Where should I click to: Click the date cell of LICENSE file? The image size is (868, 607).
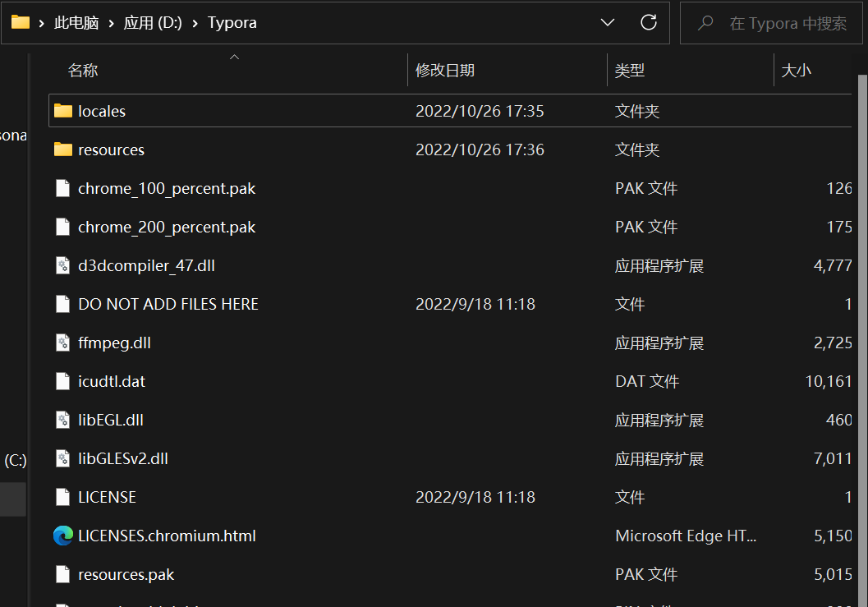(x=475, y=497)
